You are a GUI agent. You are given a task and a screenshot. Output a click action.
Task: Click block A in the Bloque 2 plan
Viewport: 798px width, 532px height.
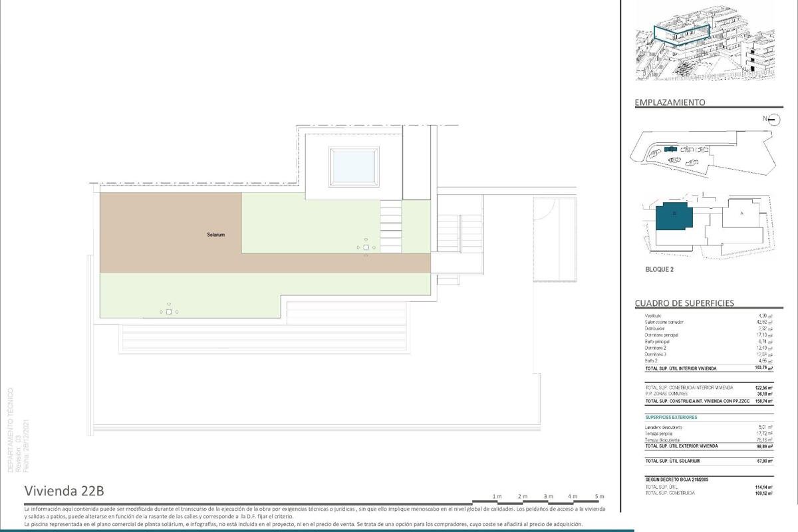click(741, 215)
